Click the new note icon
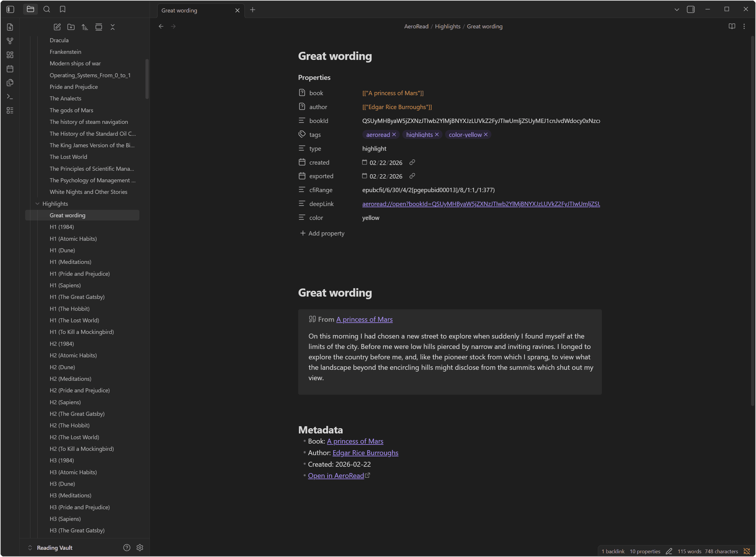 pos(57,27)
